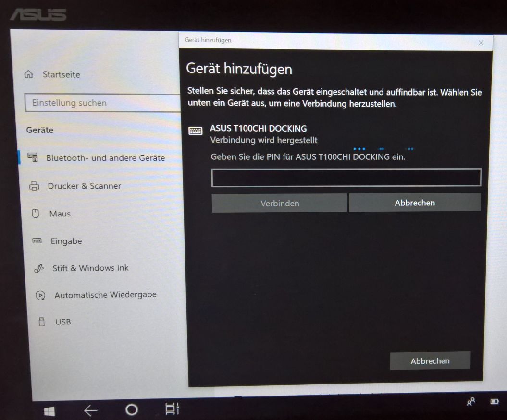Image resolution: width=507 pixels, height=420 pixels.
Task: Click the Geben Sie die PIN prompt text
Action: point(308,157)
